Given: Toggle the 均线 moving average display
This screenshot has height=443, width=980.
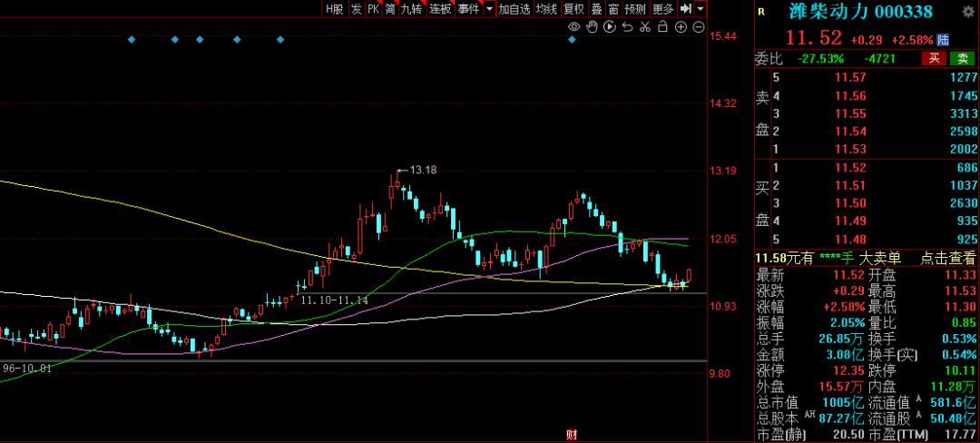Looking at the screenshot, I should pos(545,9).
